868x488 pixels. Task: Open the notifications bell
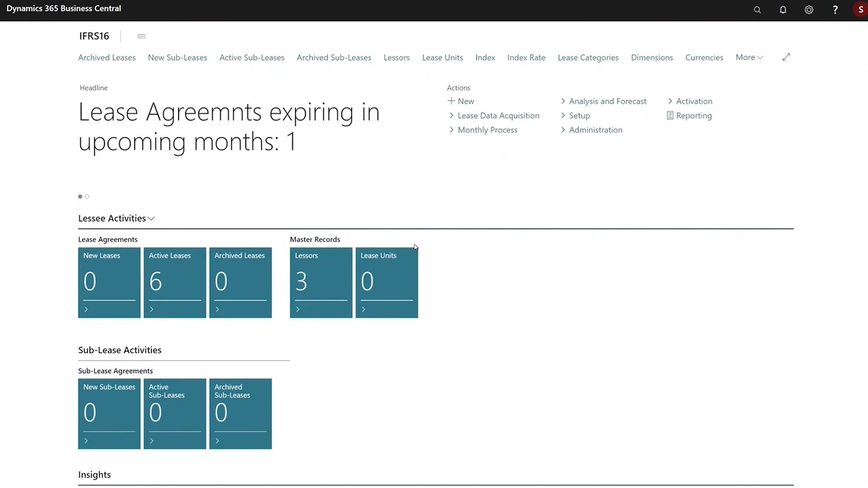point(783,10)
